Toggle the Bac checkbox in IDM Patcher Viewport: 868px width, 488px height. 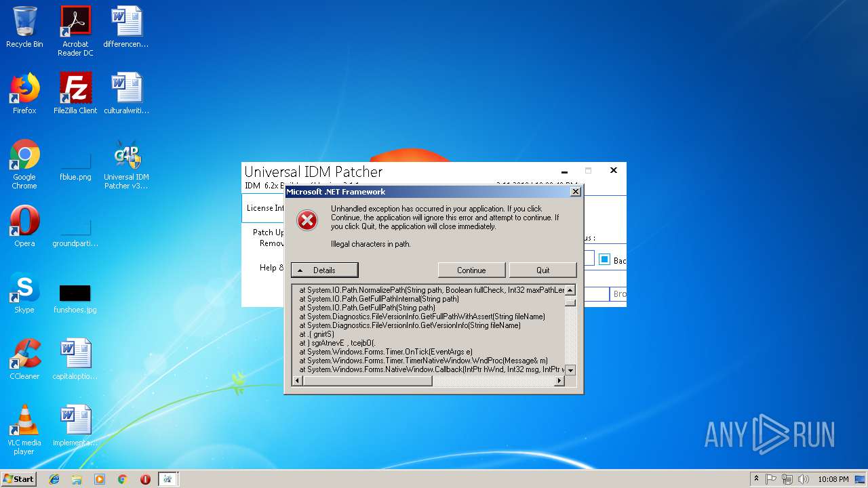tap(605, 260)
